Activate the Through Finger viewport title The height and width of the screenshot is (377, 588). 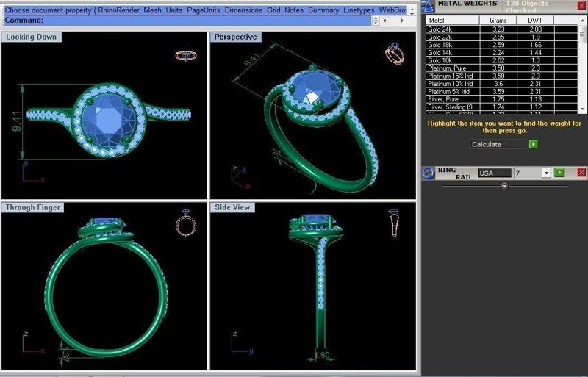coord(32,207)
